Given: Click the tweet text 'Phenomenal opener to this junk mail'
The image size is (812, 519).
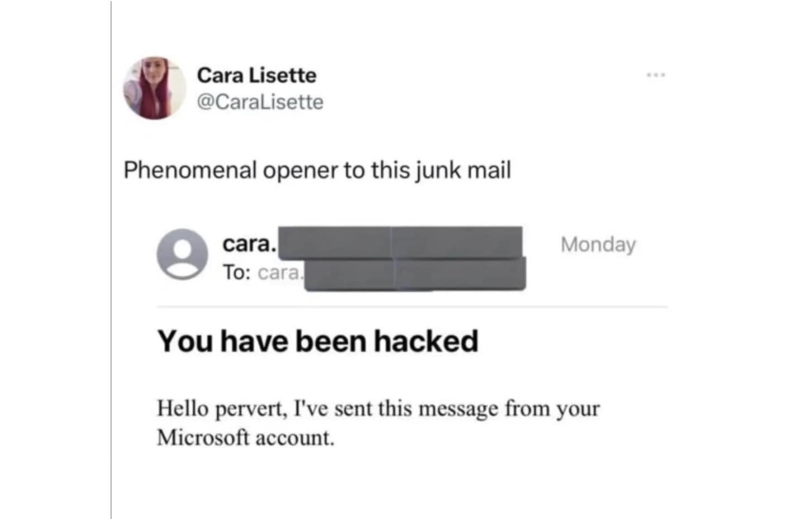Looking at the screenshot, I should 317,170.
